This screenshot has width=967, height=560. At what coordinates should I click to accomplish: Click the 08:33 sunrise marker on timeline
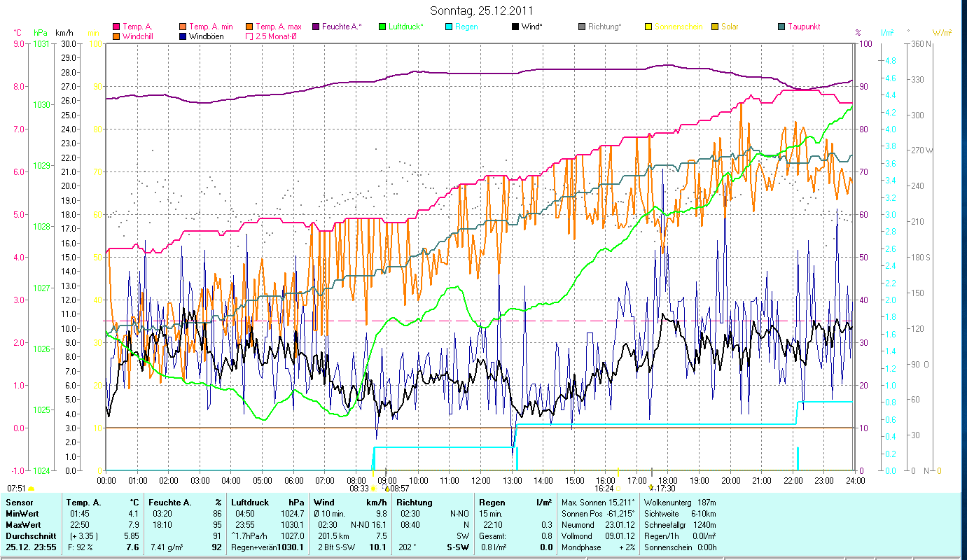[359, 489]
